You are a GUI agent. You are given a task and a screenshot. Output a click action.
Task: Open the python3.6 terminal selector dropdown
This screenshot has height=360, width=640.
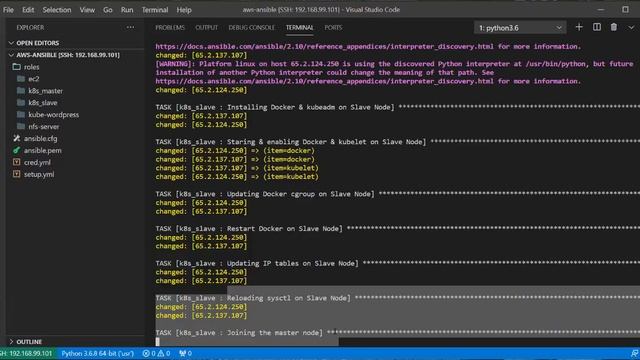[x=520, y=28]
